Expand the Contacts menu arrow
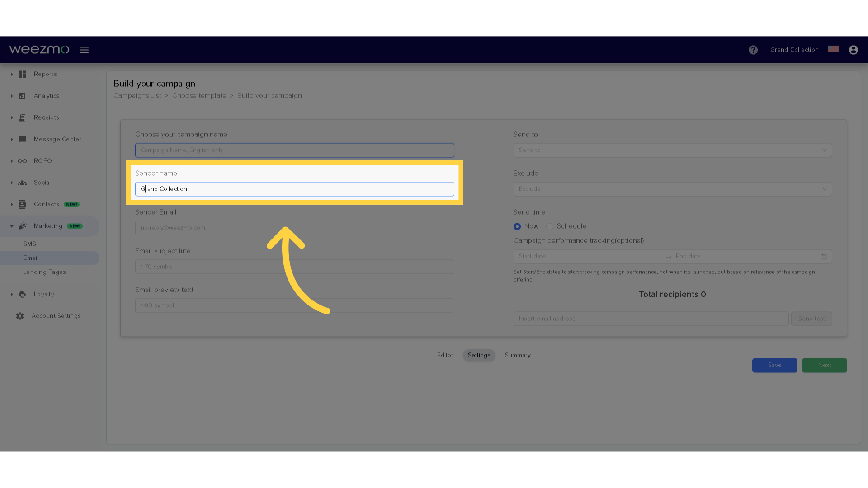The image size is (868, 488). 12,204
